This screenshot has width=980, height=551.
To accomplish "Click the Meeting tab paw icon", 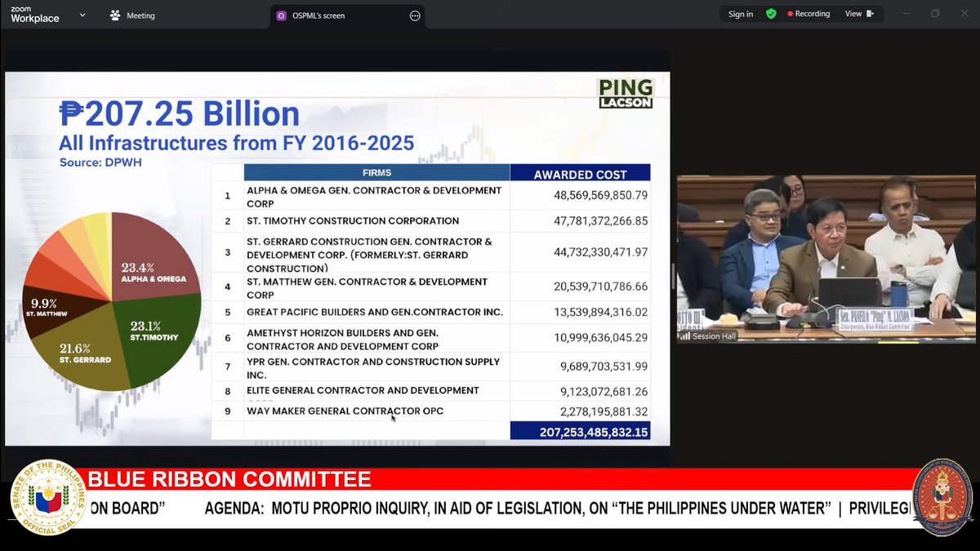I will [x=115, y=15].
